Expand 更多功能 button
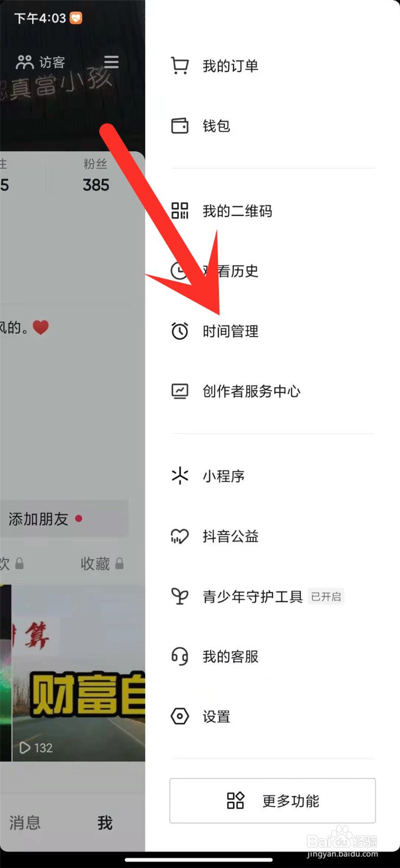400x868 pixels. (273, 801)
